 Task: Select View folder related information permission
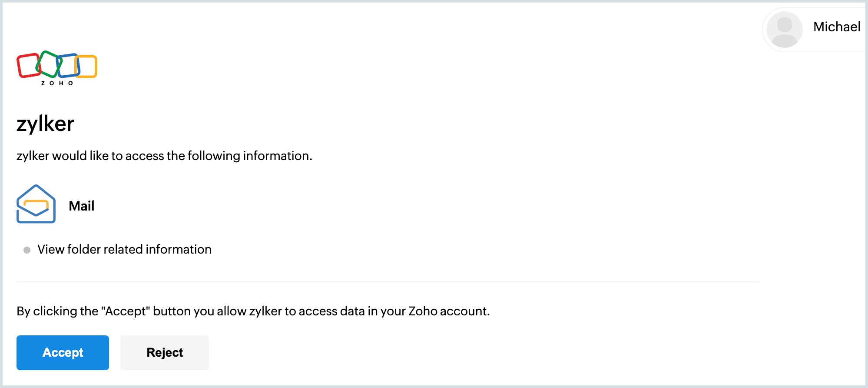pos(124,249)
